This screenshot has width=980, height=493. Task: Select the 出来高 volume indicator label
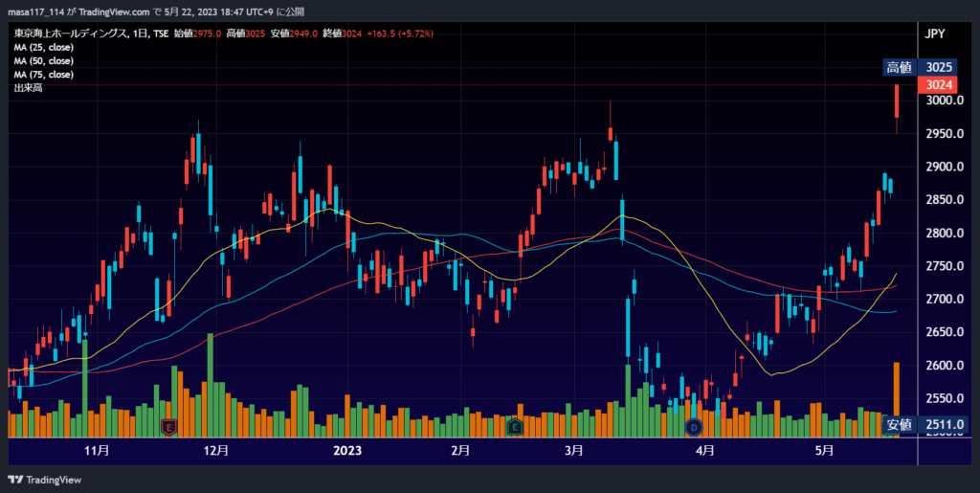(28, 88)
